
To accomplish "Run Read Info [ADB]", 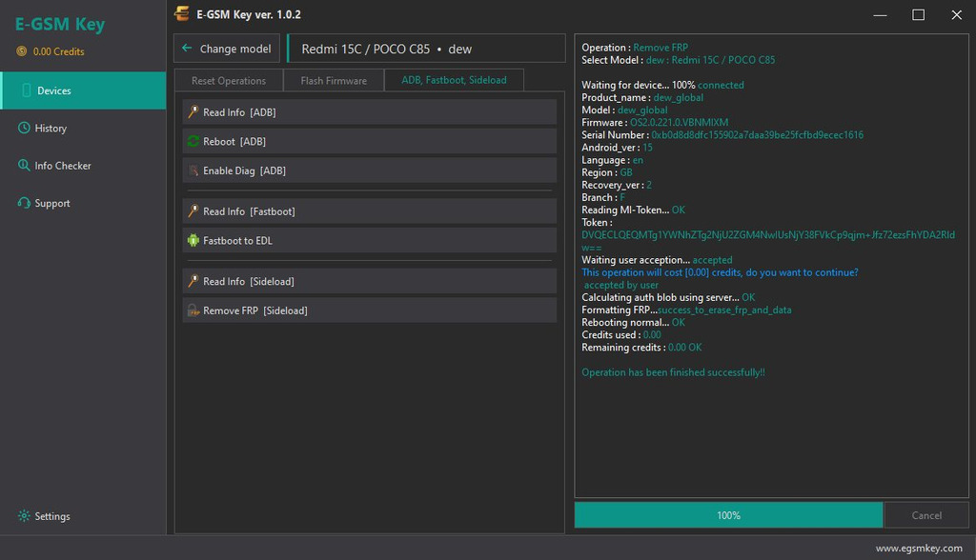I will pyautogui.click(x=370, y=112).
